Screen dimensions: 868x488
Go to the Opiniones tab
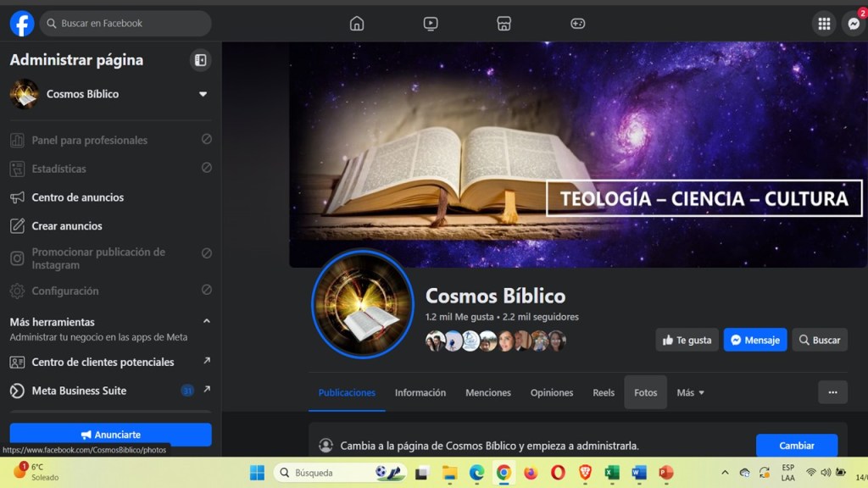(x=552, y=393)
